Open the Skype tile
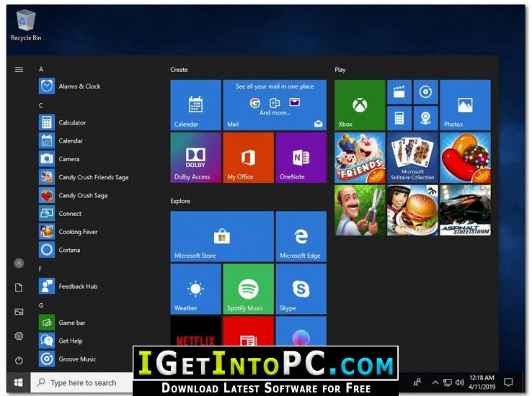Image resolution: width=532 pixels, height=396 pixels. [301, 289]
